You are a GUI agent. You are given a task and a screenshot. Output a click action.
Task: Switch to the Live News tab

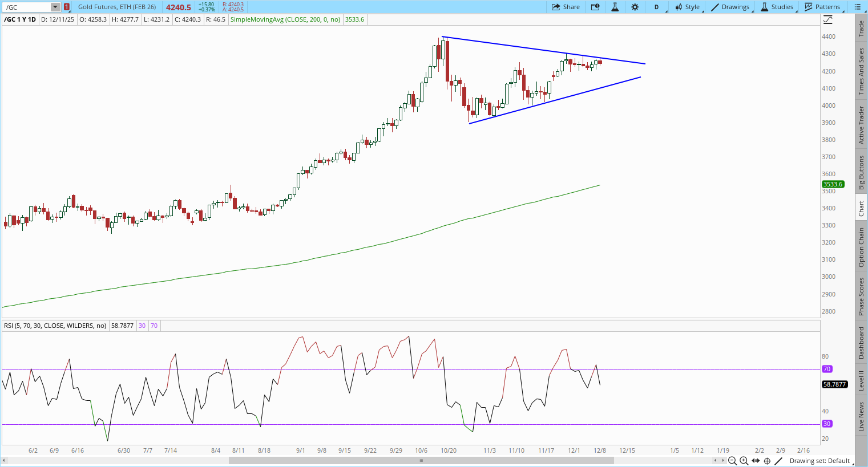pyautogui.click(x=861, y=416)
